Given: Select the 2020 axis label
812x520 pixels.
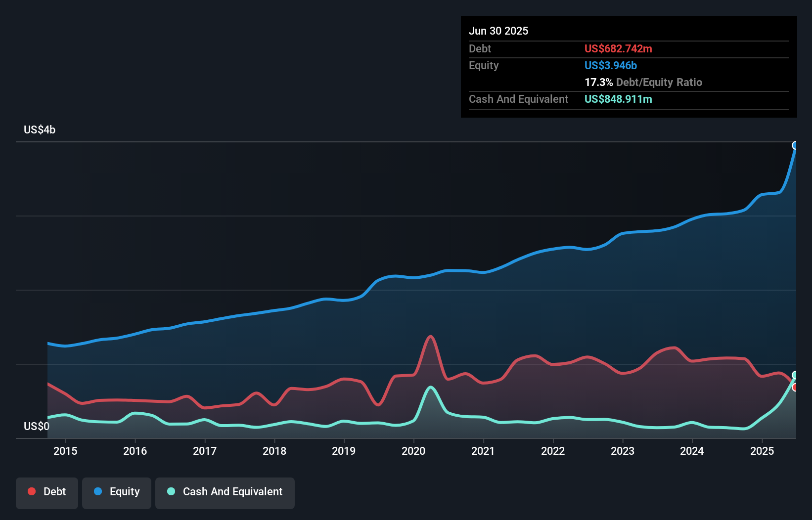Looking at the screenshot, I should [414, 451].
